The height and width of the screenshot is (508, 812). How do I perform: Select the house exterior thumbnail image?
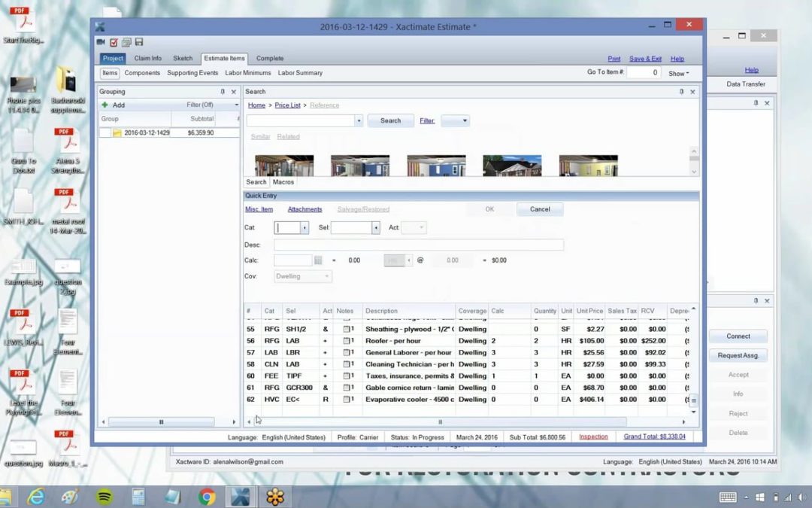point(512,166)
